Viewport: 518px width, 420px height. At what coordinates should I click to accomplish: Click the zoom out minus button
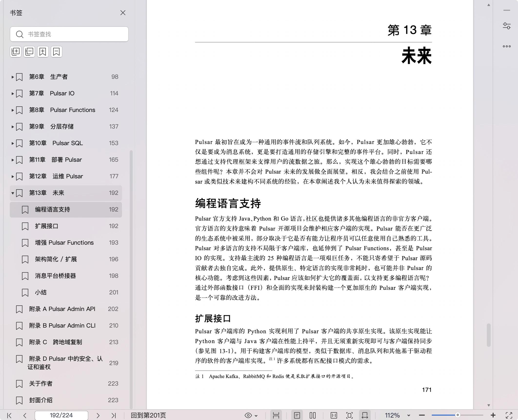pos(422,415)
